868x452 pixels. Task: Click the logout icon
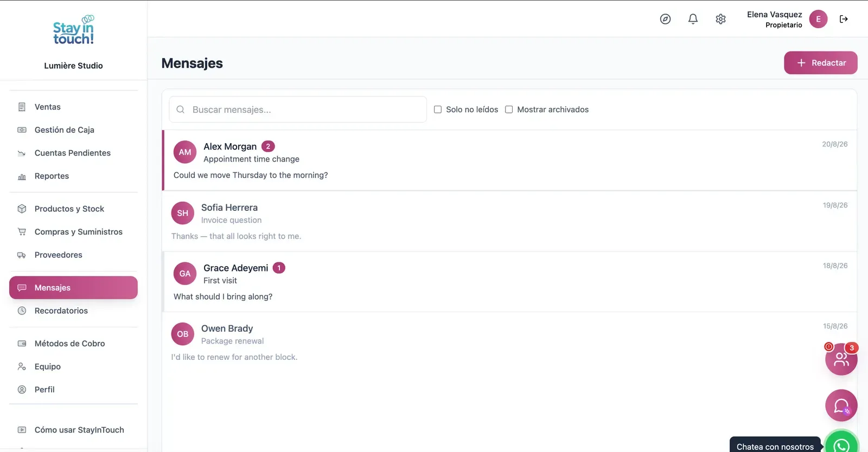point(844,19)
